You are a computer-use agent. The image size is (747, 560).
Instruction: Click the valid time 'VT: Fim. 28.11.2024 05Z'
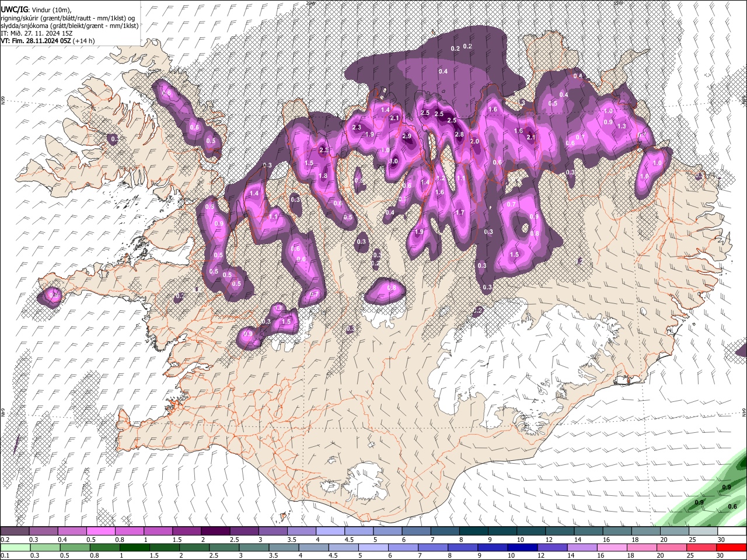pyautogui.click(x=36, y=41)
